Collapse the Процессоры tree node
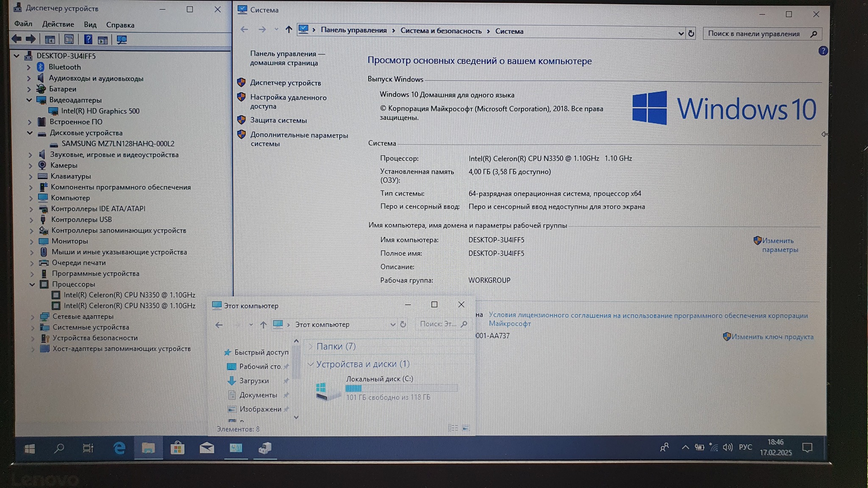Viewport: 868px width, 488px height. 32,284
